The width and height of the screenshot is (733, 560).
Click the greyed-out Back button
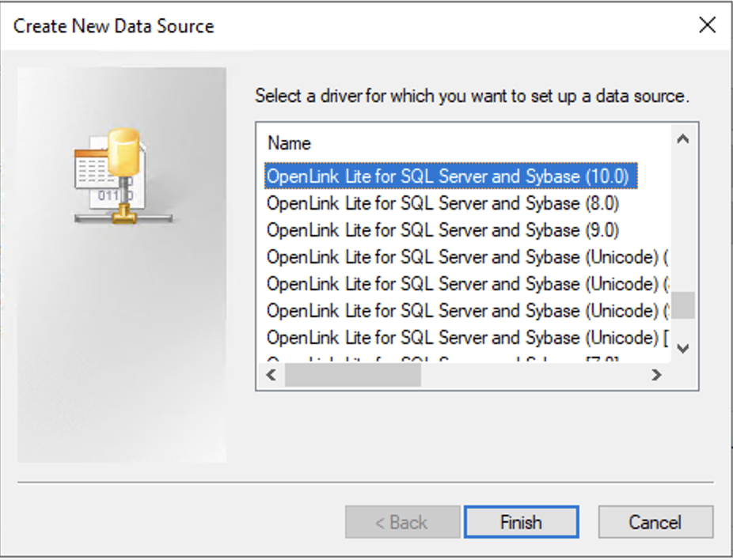pos(402,522)
